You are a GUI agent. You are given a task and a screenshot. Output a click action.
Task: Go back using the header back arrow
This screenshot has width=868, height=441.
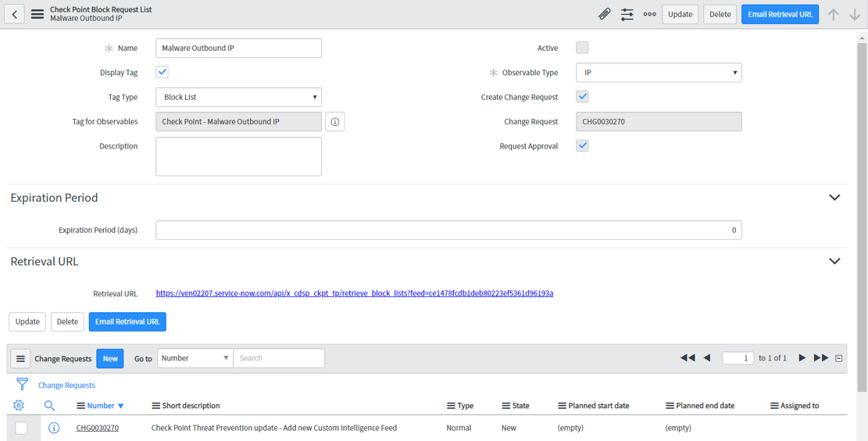tap(14, 14)
